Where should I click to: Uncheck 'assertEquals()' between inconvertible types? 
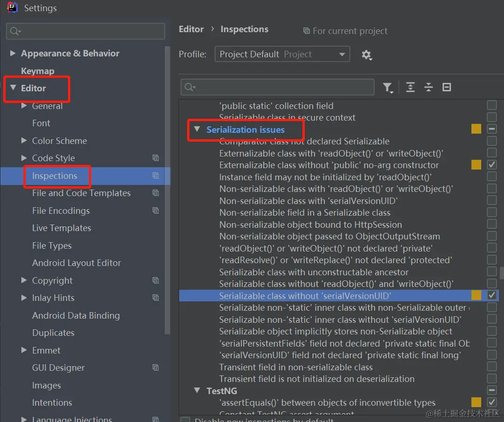[492, 402]
